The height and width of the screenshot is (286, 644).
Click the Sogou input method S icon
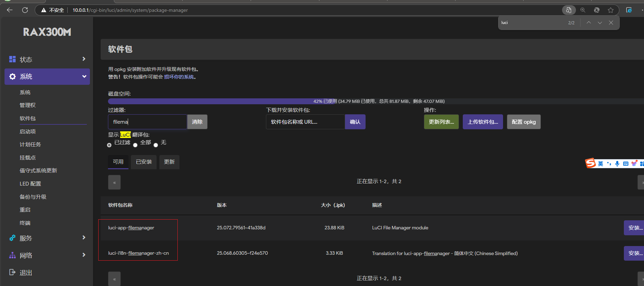click(590, 163)
